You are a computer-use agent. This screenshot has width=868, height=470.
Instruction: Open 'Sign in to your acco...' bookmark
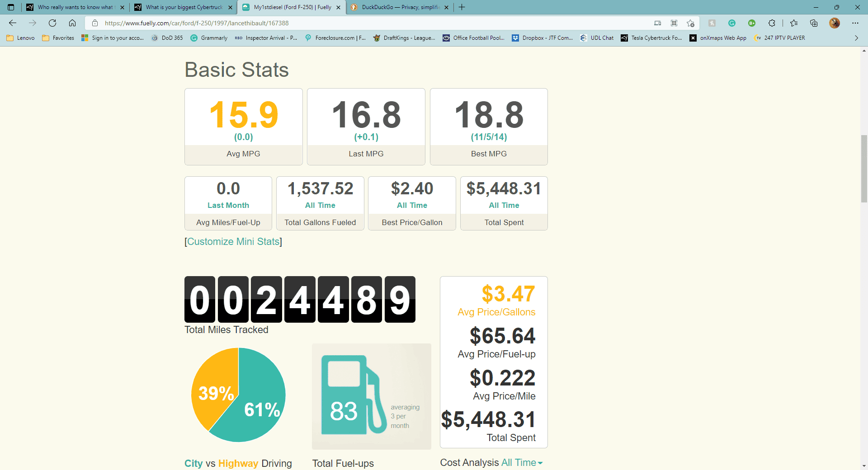(x=113, y=38)
